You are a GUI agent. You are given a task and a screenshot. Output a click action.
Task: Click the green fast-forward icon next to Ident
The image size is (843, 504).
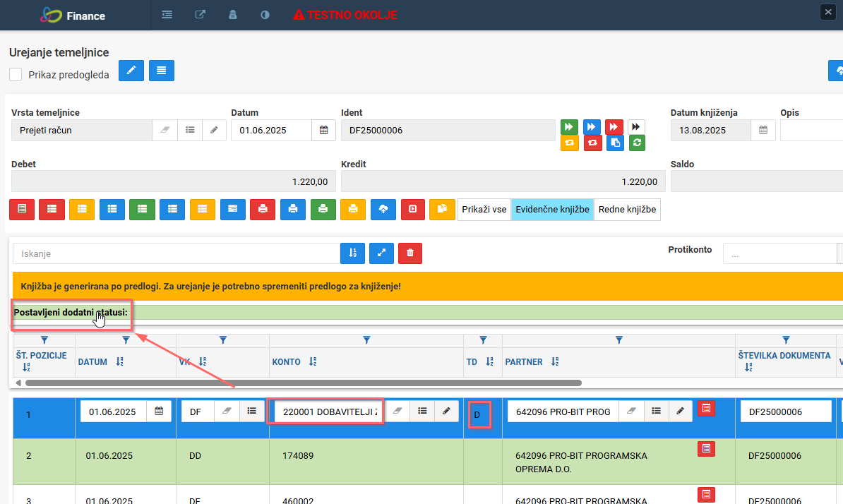(x=569, y=127)
